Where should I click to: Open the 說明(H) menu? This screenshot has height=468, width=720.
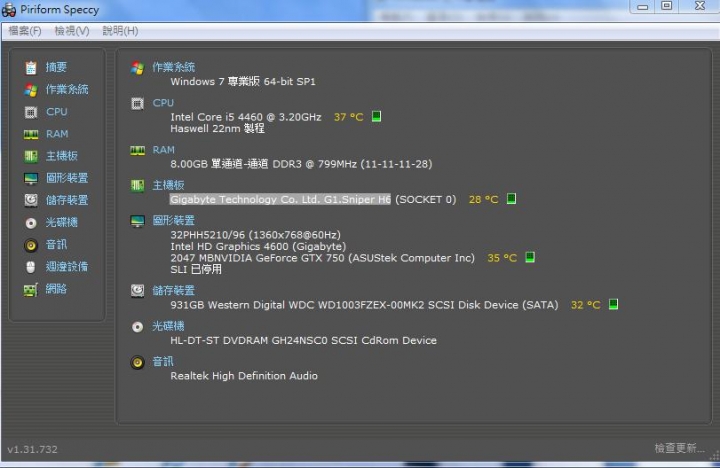[120, 31]
